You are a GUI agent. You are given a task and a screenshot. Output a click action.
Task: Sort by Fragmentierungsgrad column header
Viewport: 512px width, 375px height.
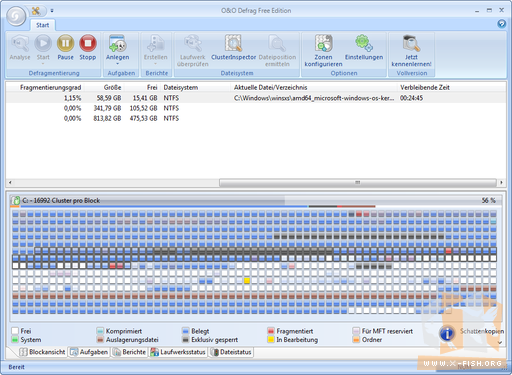click(x=50, y=87)
